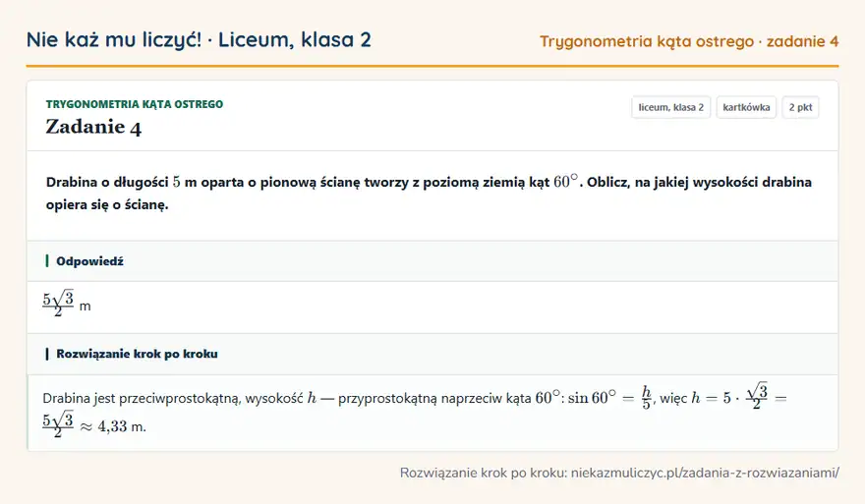
Task: Click the solution text starting 'Drabina jest przeciwprostokątną'
Action: click(x=414, y=411)
